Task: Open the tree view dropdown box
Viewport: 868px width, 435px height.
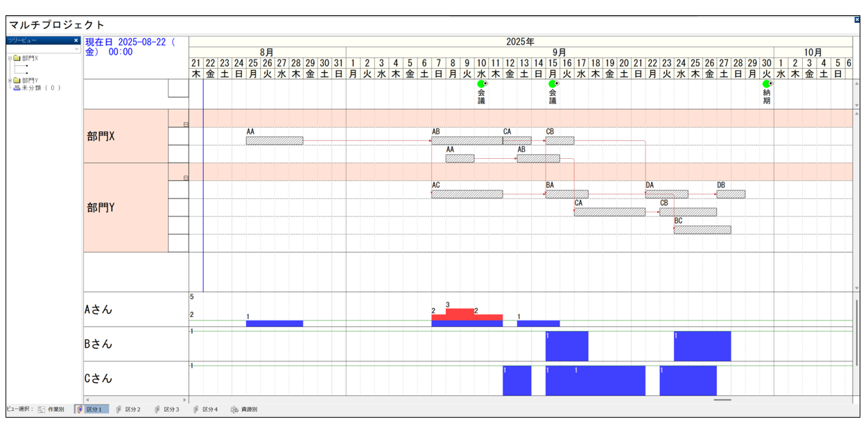Action: tap(76, 49)
